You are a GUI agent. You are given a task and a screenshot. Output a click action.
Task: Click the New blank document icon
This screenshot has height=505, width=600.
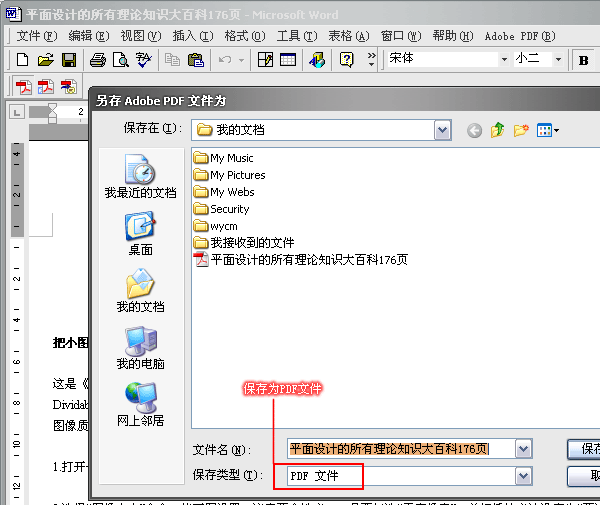tap(23, 60)
